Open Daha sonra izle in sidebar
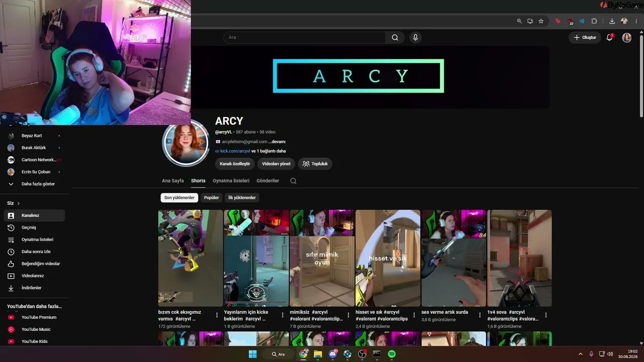The image size is (644, 362). 34,252
